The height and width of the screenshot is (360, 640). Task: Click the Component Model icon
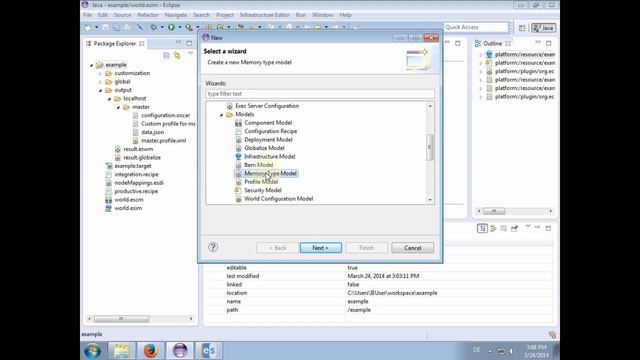239,123
